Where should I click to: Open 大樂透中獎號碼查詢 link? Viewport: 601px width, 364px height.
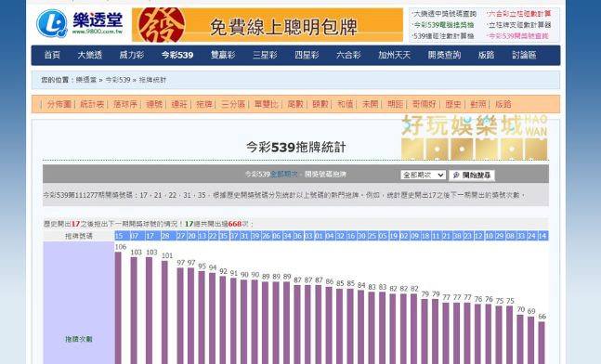coord(444,14)
